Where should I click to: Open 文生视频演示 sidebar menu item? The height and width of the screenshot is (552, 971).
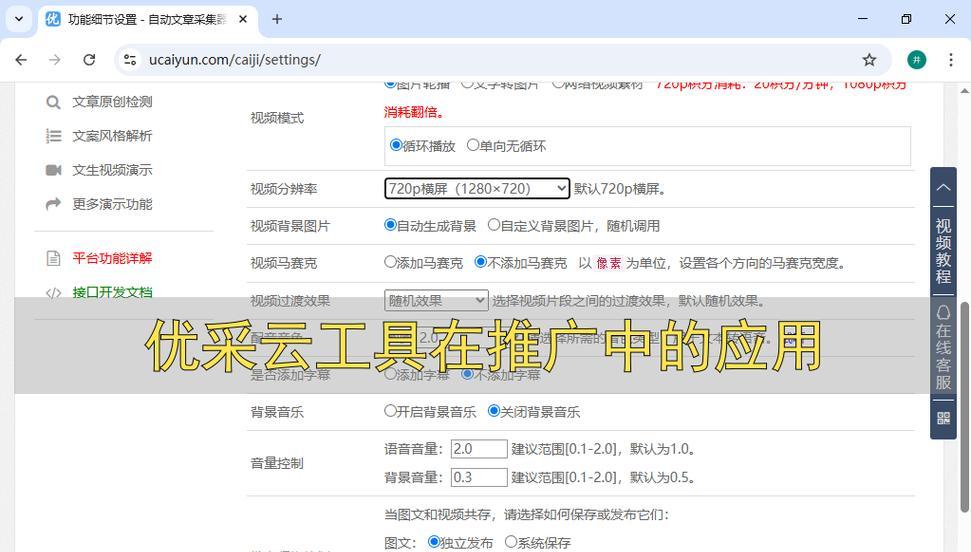click(x=112, y=170)
